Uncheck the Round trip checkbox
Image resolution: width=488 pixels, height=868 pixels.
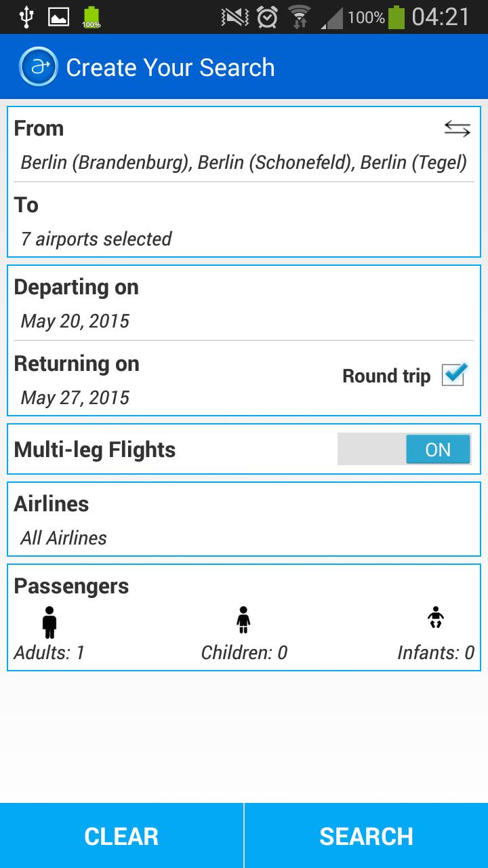pyautogui.click(x=453, y=375)
